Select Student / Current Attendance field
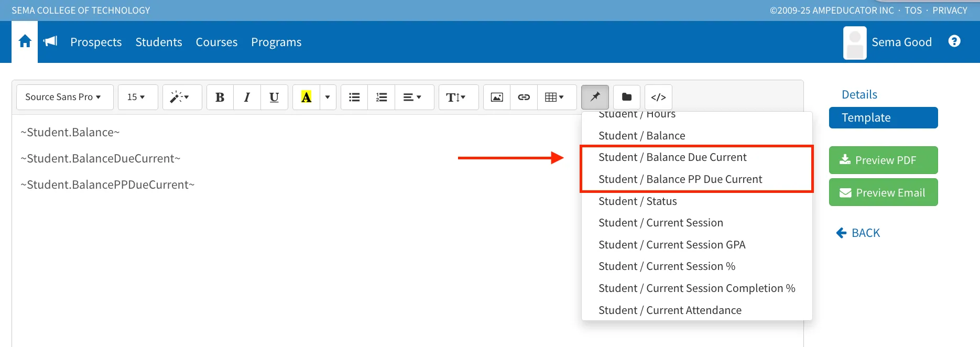Screen dimensions: 980x347 [x=697, y=310]
